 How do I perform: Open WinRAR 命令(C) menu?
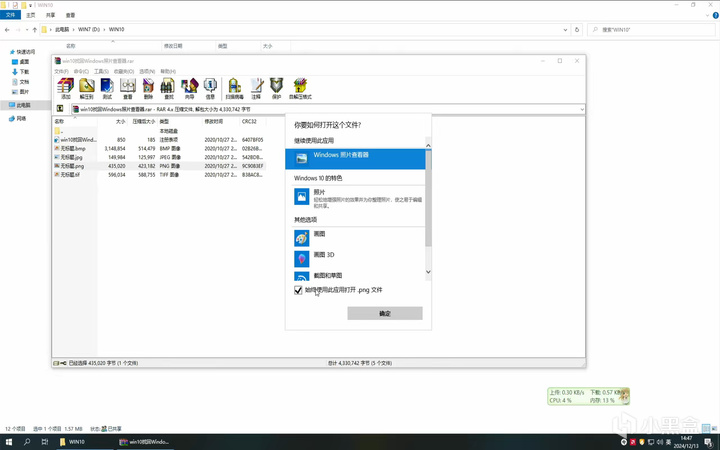click(x=81, y=71)
